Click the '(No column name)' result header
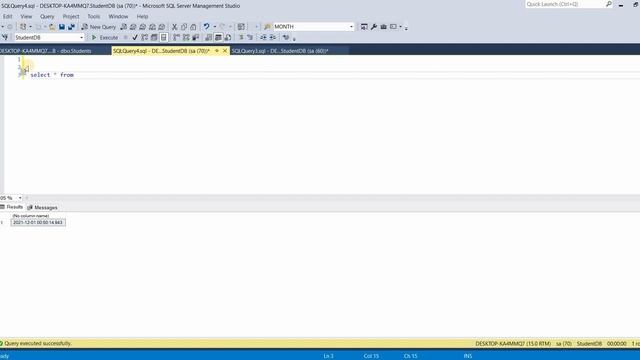This screenshot has height=360, width=640. (x=31, y=216)
